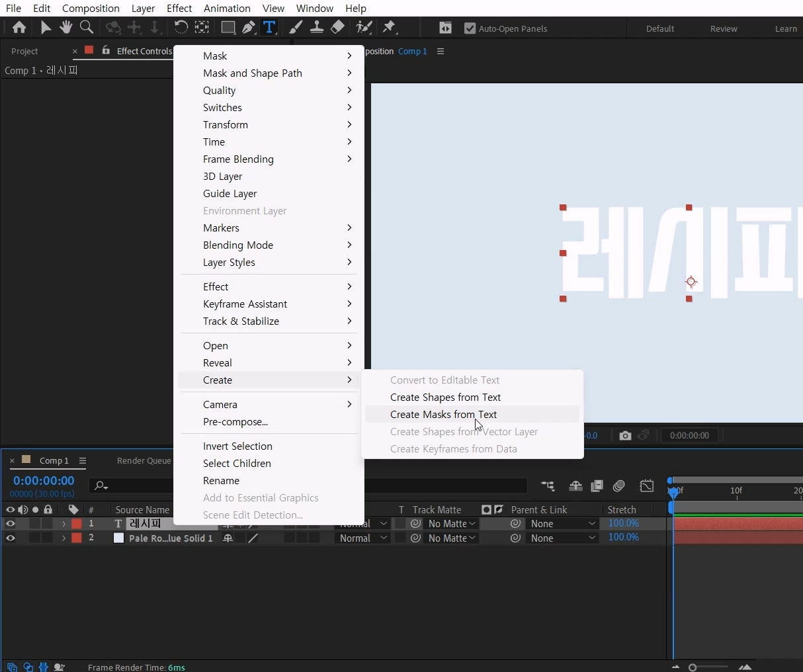The width and height of the screenshot is (803, 672).
Task: Go to the Home screen icon
Action: pyautogui.click(x=19, y=28)
